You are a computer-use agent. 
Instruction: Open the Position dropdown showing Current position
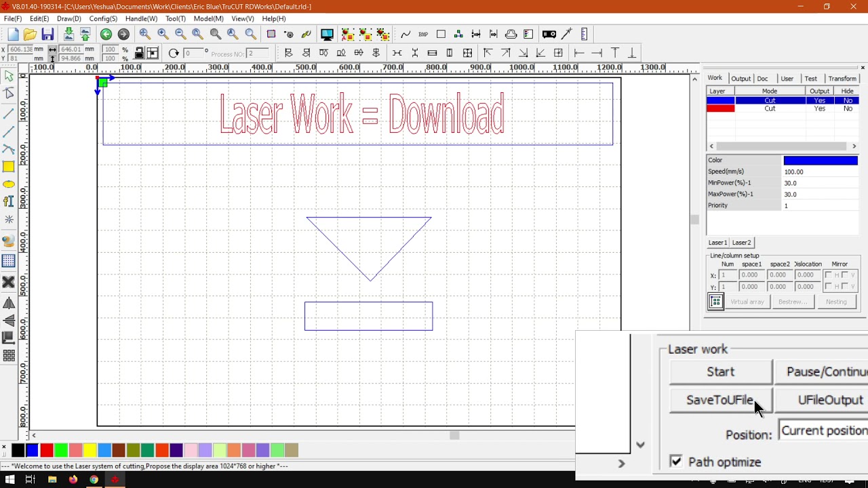(823, 431)
